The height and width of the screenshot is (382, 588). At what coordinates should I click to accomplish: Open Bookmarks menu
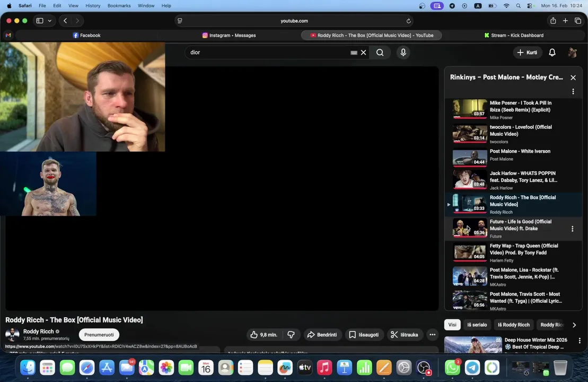click(x=119, y=6)
